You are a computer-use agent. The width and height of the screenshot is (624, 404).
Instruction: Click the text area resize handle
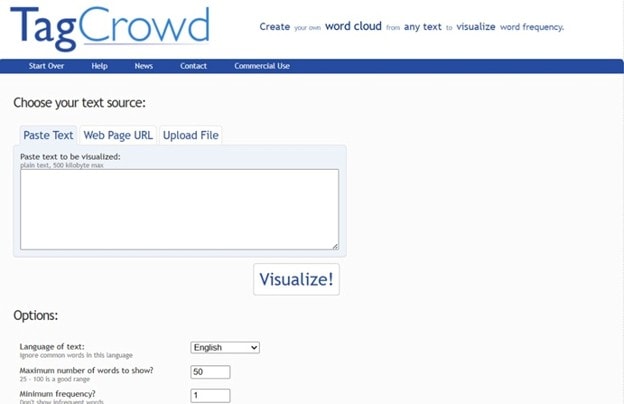pyautogui.click(x=335, y=246)
